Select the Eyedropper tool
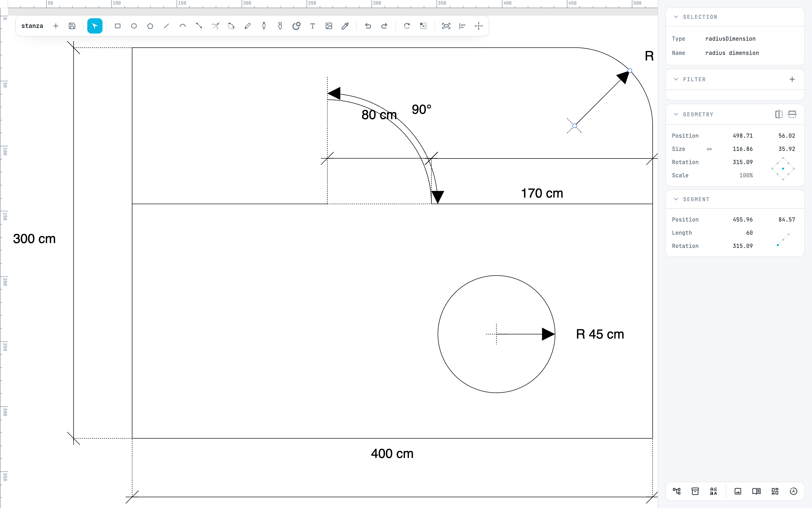Screen dimensions: 812x508 [x=345, y=26]
